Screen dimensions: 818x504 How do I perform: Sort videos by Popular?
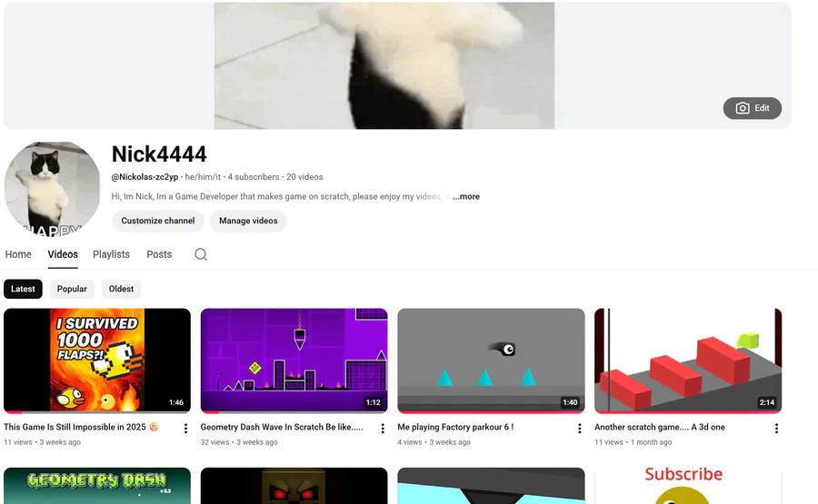[x=72, y=289]
